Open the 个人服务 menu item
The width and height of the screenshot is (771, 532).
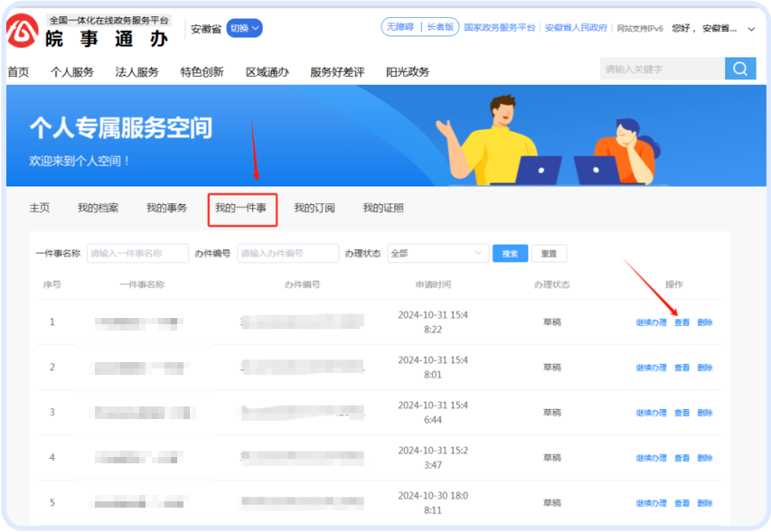point(72,72)
